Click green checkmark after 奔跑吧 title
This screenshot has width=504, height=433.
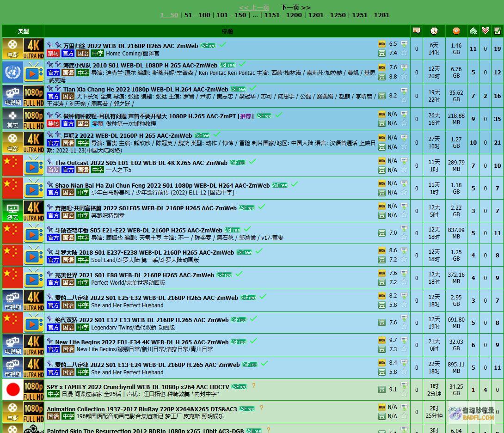point(262,207)
